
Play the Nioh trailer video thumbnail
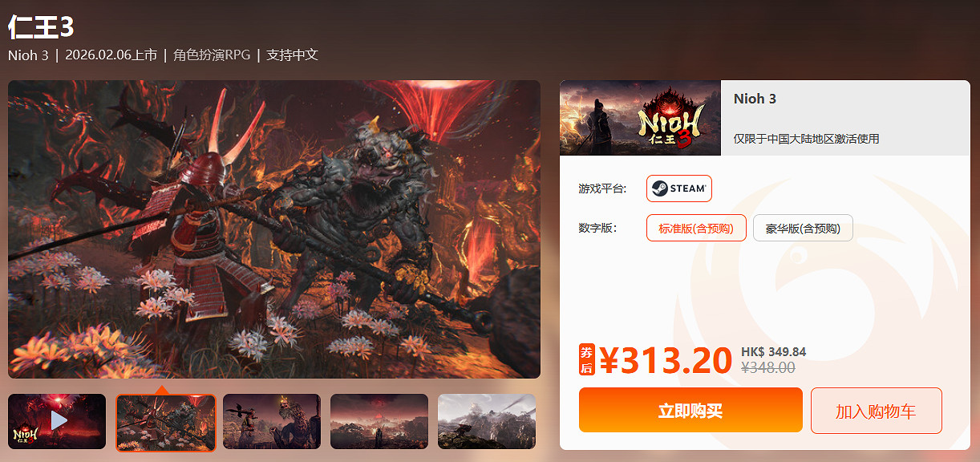pyautogui.click(x=57, y=421)
